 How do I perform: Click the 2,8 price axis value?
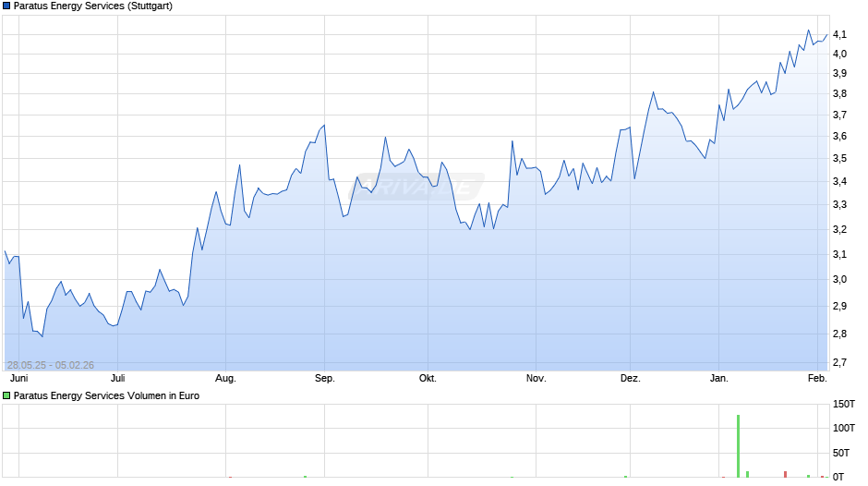(839, 334)
